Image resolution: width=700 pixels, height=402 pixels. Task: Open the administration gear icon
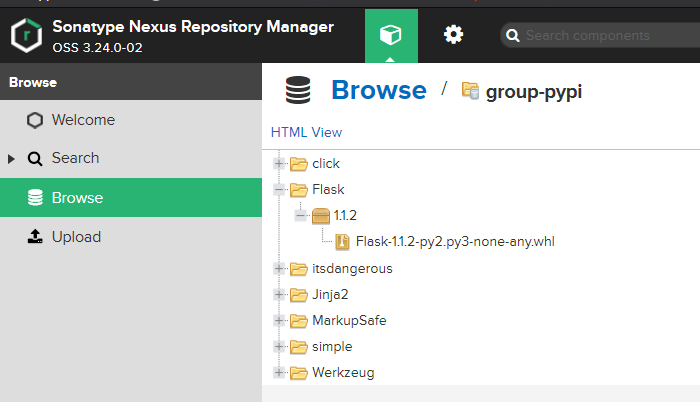453,35
